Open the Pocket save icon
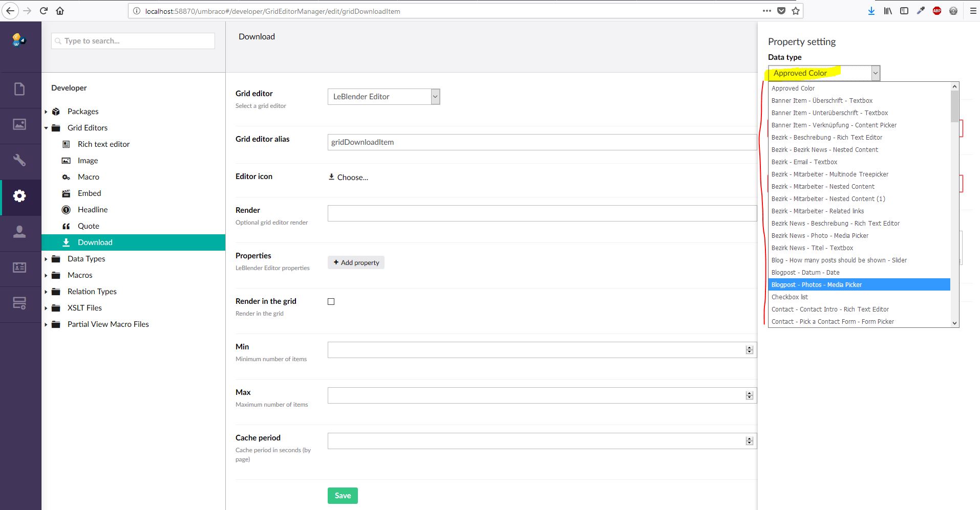980x510 pixels. [781, 11]
